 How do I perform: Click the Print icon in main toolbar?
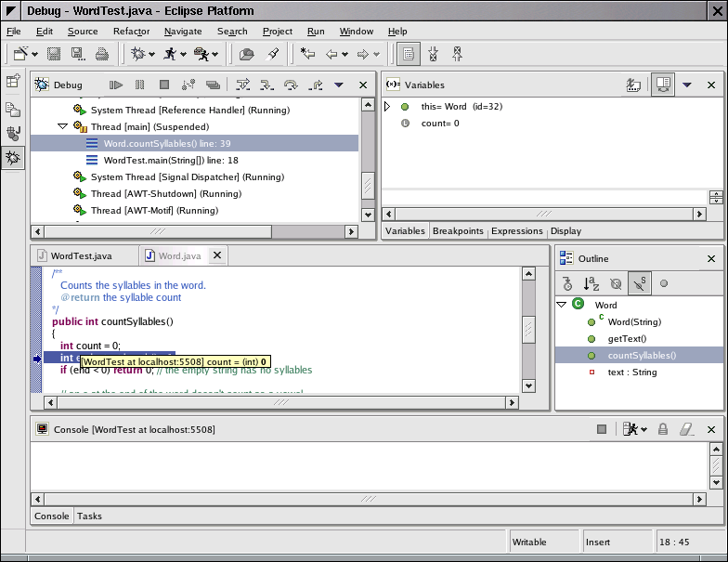(101, 55)
